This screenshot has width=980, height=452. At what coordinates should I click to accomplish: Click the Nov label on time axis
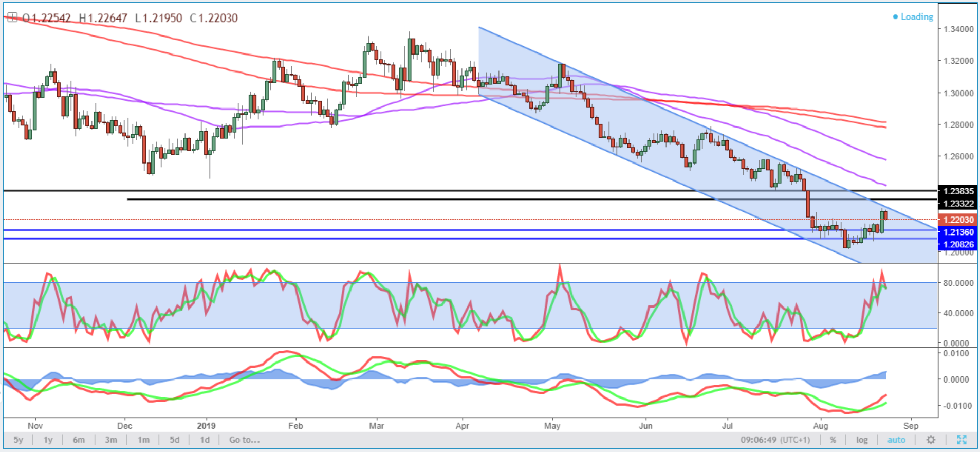[35, 426]
